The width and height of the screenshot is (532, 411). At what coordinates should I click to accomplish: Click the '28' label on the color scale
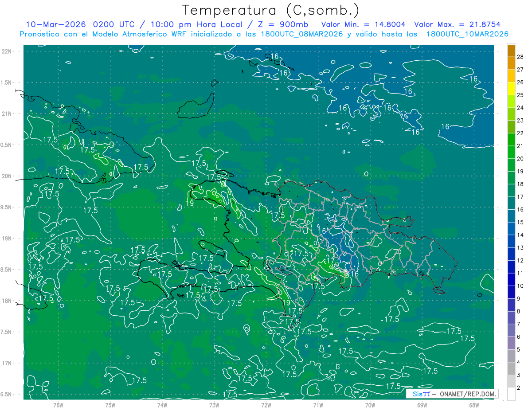[520, 56]
